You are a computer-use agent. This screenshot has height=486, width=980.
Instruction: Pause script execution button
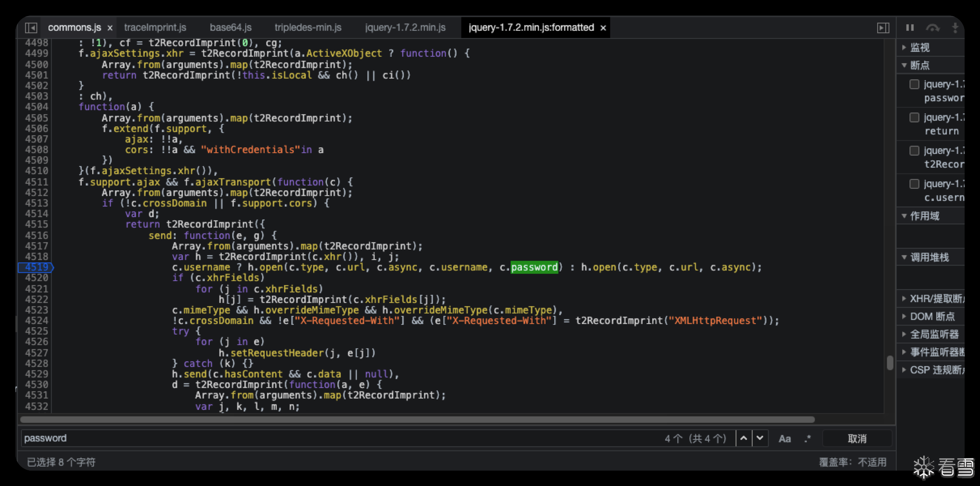coord(910,28)
